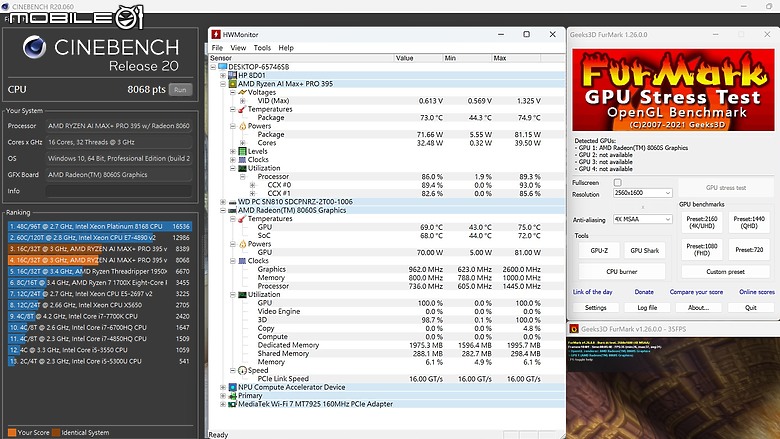Select Preset:1440 (QHD) benchmark
780x439 pixels.
pos(749,222)
